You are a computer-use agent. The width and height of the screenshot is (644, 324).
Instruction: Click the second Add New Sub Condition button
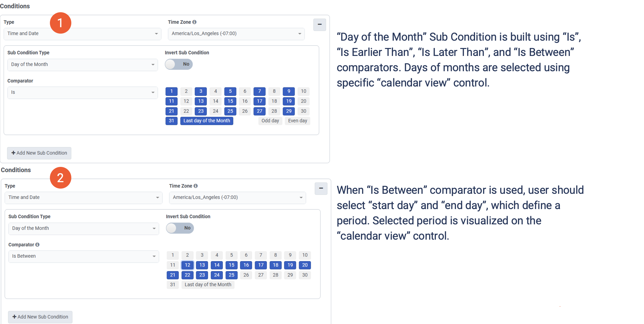click(40, 317)
